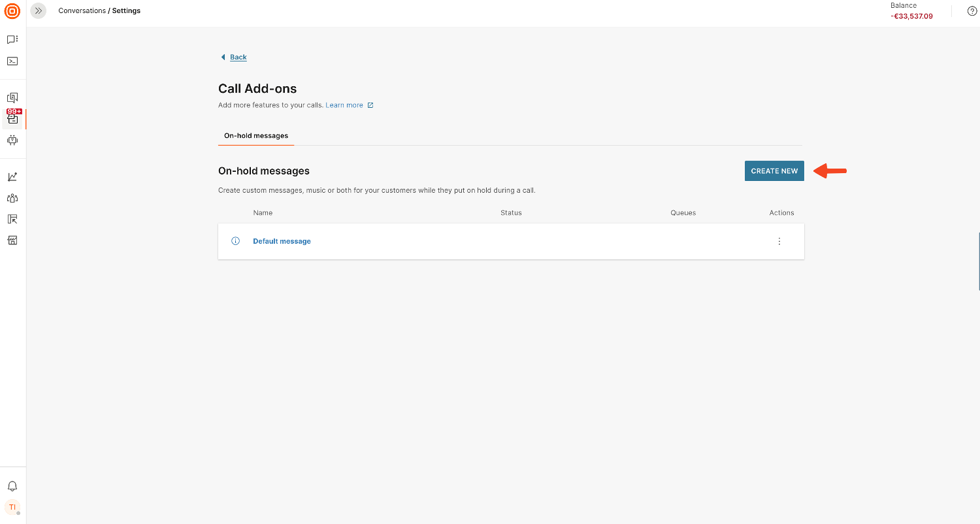Open the people group icon in sidebar
Screen dimensions: 980x524
point(12,198)
